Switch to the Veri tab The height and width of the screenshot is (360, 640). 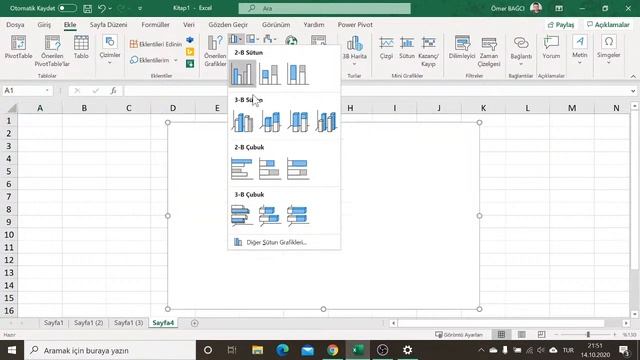(189, 24)
